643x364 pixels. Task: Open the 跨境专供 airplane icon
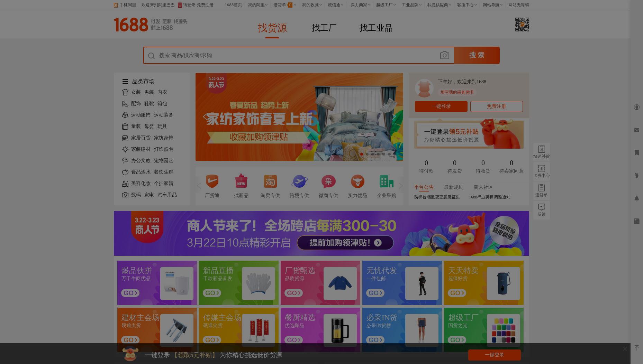(x=299, y=181)
